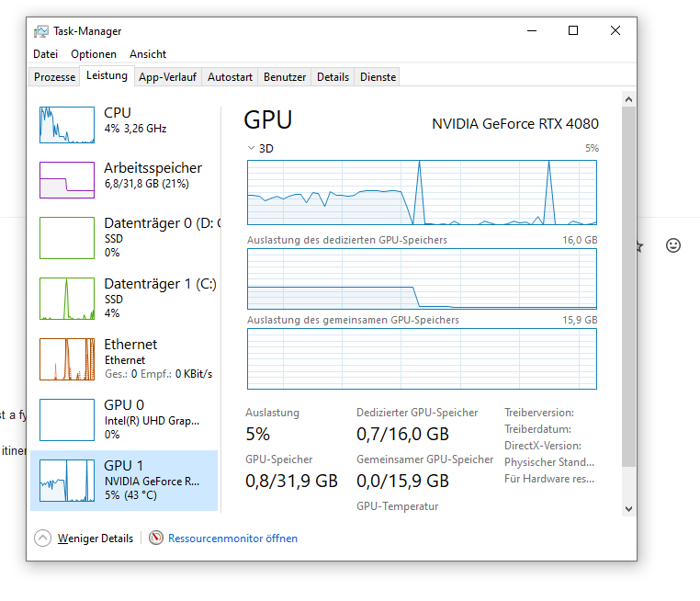This screenshot has height=601, width=700.
Task: Open the Optionen menu
Action: (x=94, y=54)
